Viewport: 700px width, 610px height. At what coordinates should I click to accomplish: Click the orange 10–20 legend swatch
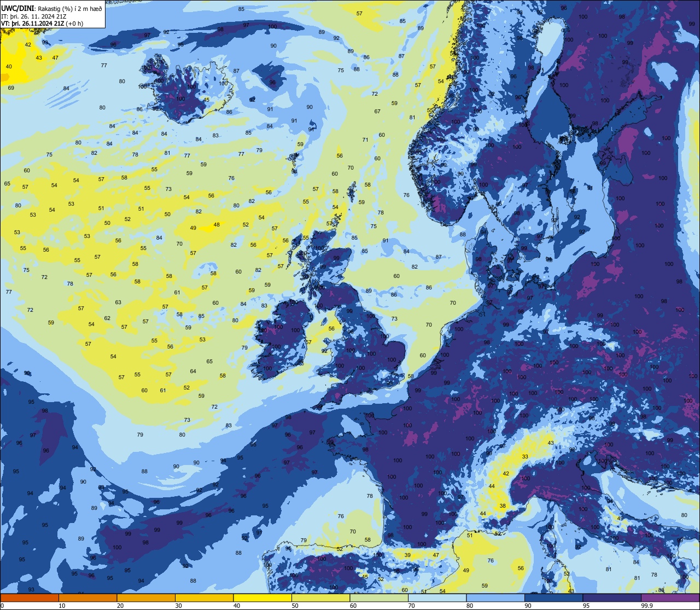87,597
